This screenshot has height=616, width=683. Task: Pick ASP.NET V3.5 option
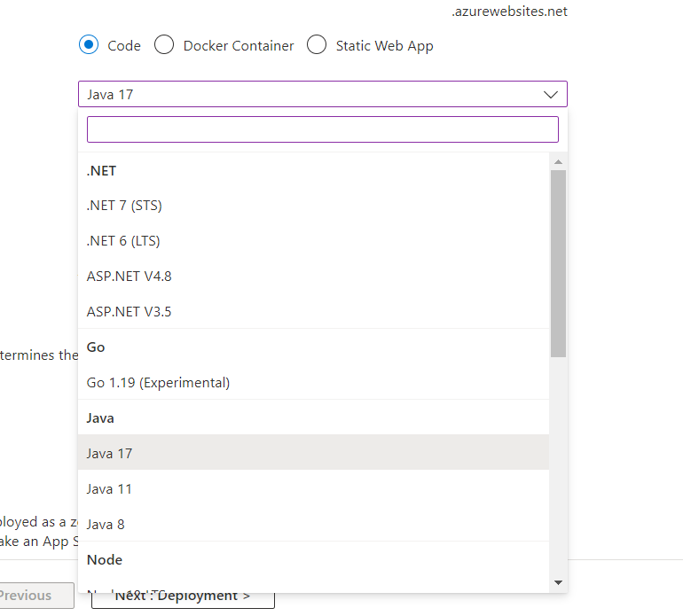tap(313, 312)
